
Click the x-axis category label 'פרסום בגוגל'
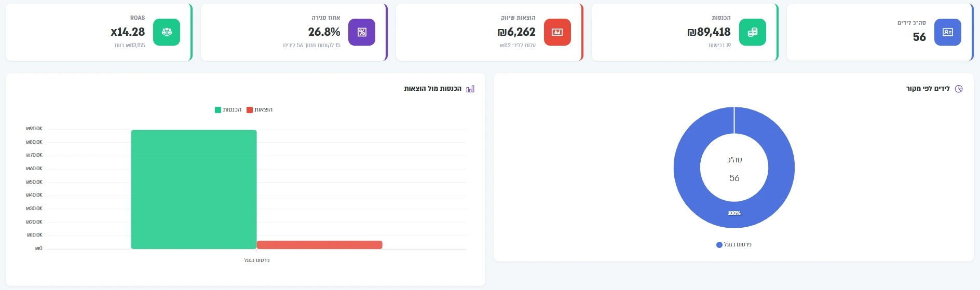(257, 260)
